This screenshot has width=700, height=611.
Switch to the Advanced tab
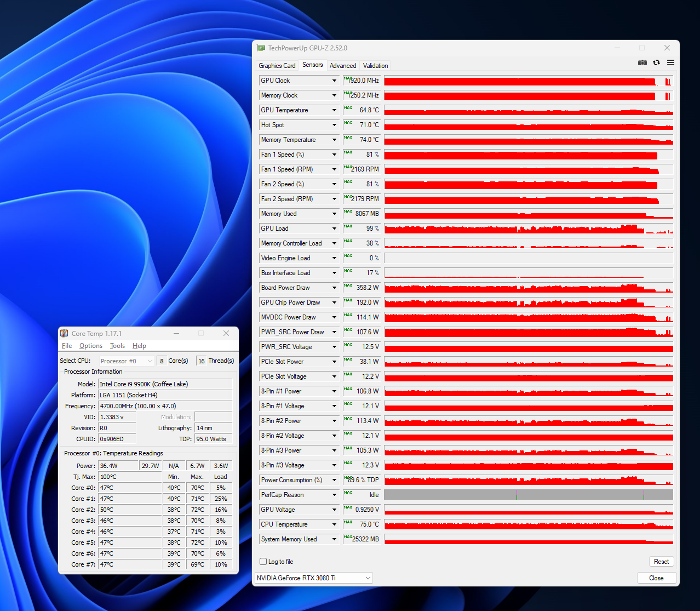tap(343, 66)
